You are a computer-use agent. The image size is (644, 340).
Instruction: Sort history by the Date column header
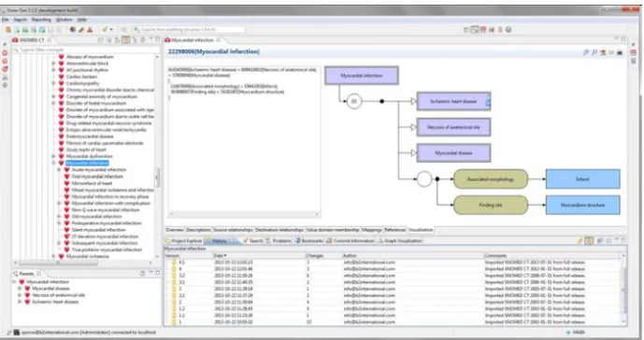[x=259, y=256]
